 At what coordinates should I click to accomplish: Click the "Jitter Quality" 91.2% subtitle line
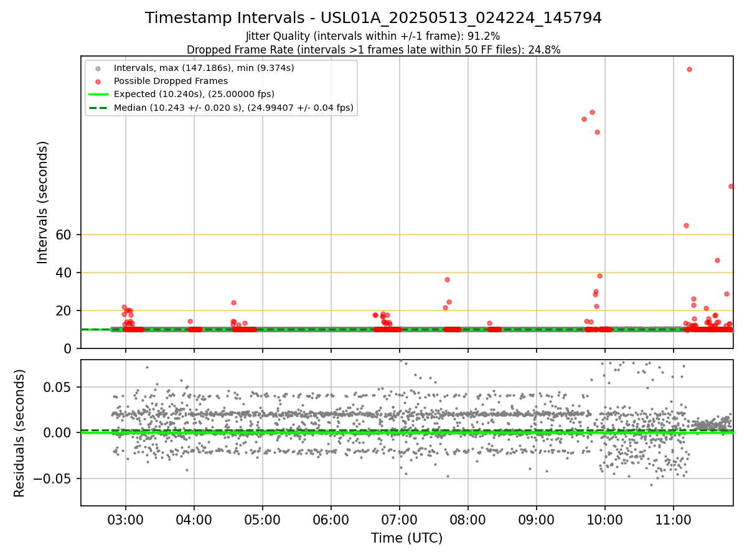tap(373, 36)
